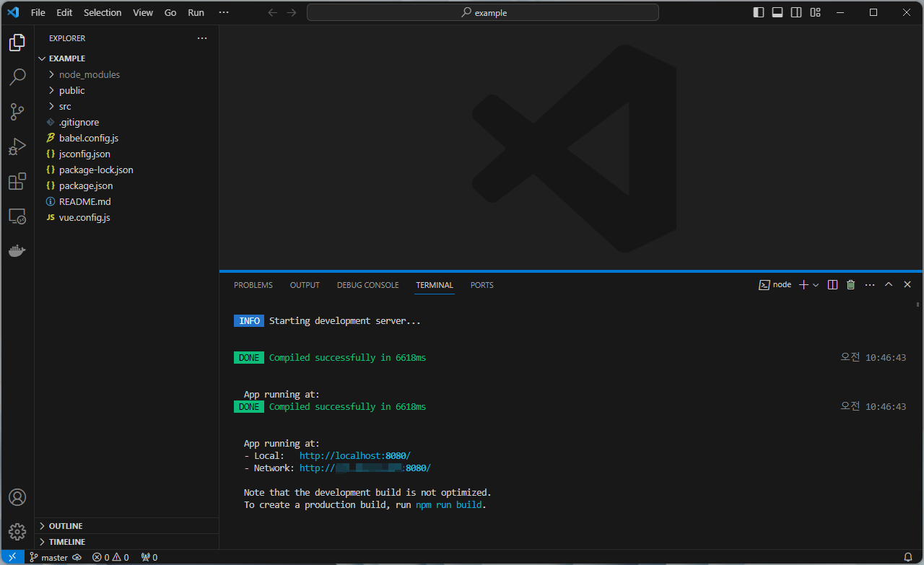Open package-lock.json file
The width and height of the screenshot is (924, 565).
[126, 170]
